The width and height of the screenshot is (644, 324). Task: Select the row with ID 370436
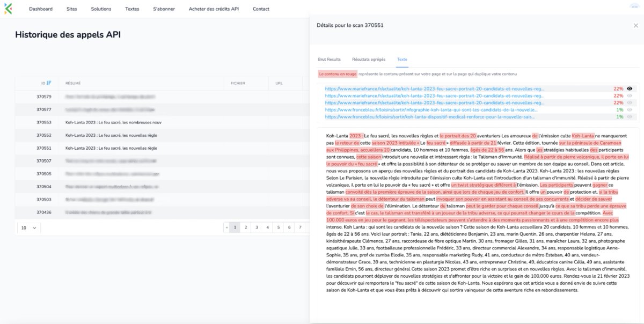click(x=162, y=212)
